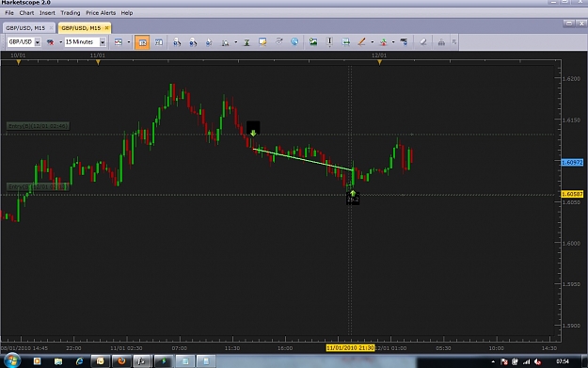This screenshot has height=368, width=588.
Task: Open Firefox from the taskbar
Action: (121, 361)
